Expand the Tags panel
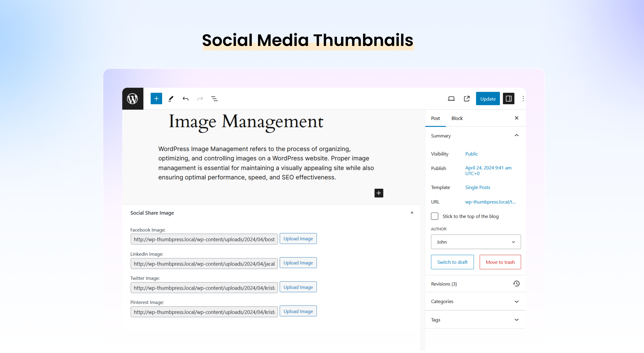 point(475,320)
